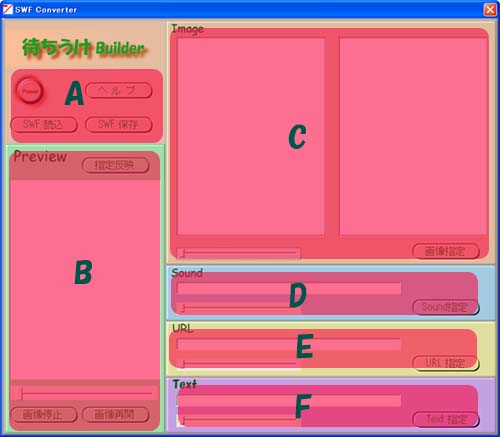Select the left Image pane
Screen dimensions: 500x437
coord(251,136)
